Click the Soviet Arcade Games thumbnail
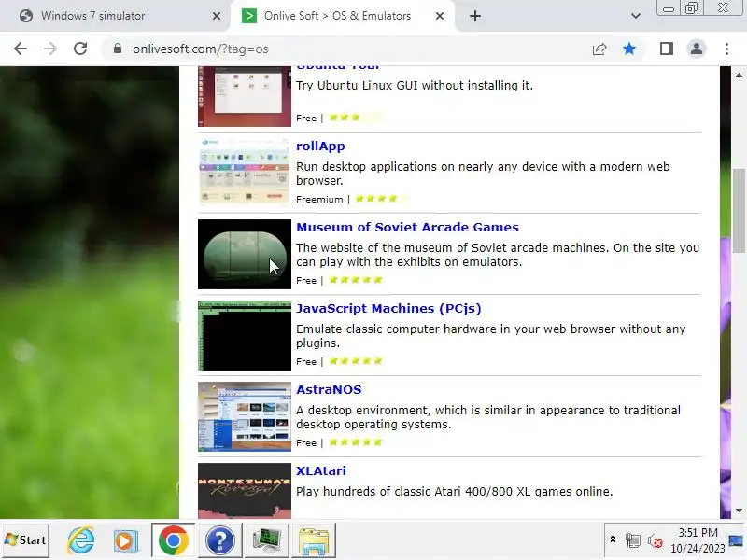Viewport: 747px width, 560px height. [x=245, y=254]
